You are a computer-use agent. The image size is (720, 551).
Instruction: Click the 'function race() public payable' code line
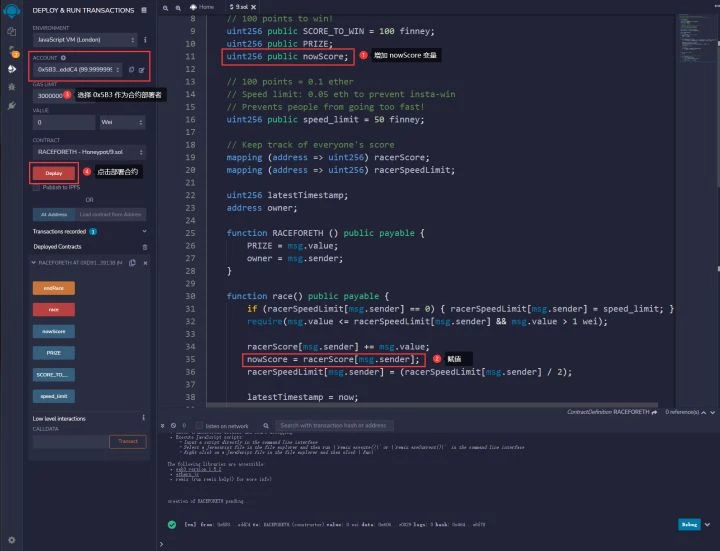tap(308, 296)
